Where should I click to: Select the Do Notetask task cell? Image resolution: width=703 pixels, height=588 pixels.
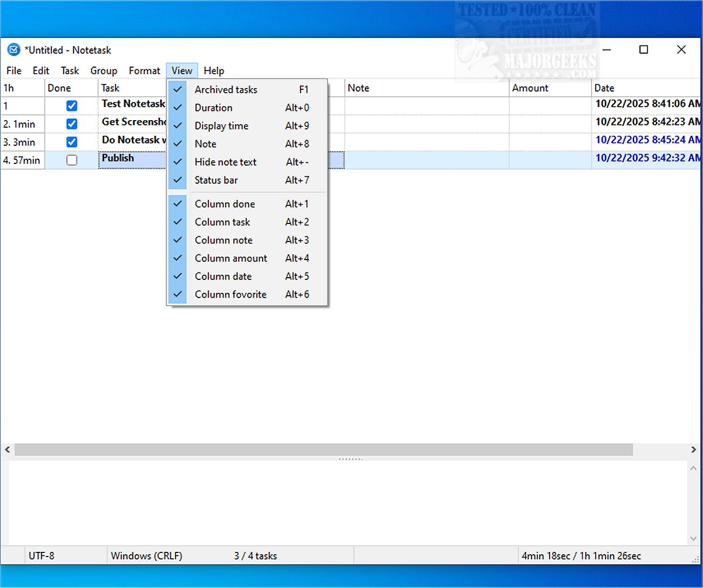(x=133, y=142)
